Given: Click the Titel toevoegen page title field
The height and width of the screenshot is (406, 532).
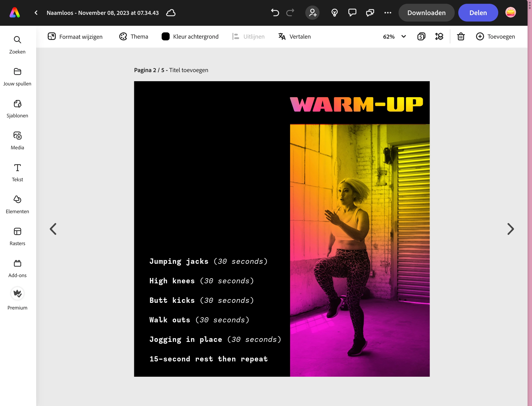Looking at the screenshot, I should pyautogui.click(x=189, y=70).
